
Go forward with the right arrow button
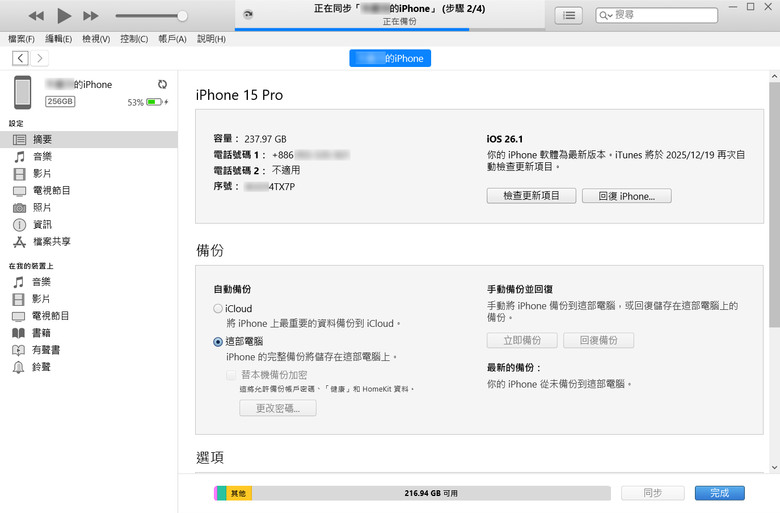40,58
